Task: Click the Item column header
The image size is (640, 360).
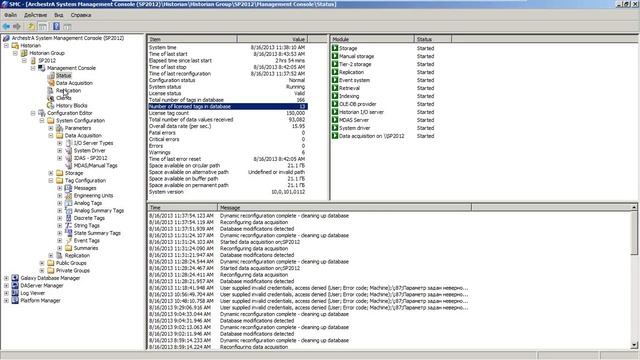Action: (x=192, y=39)
